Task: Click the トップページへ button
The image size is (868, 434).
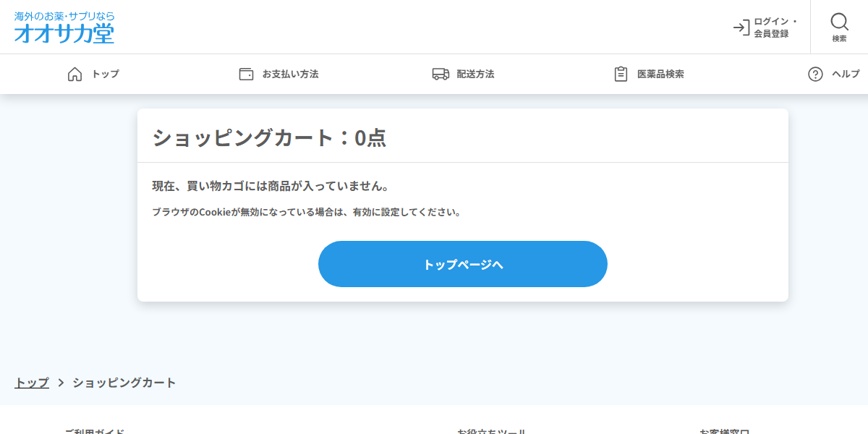Action: tap(463, 264)
